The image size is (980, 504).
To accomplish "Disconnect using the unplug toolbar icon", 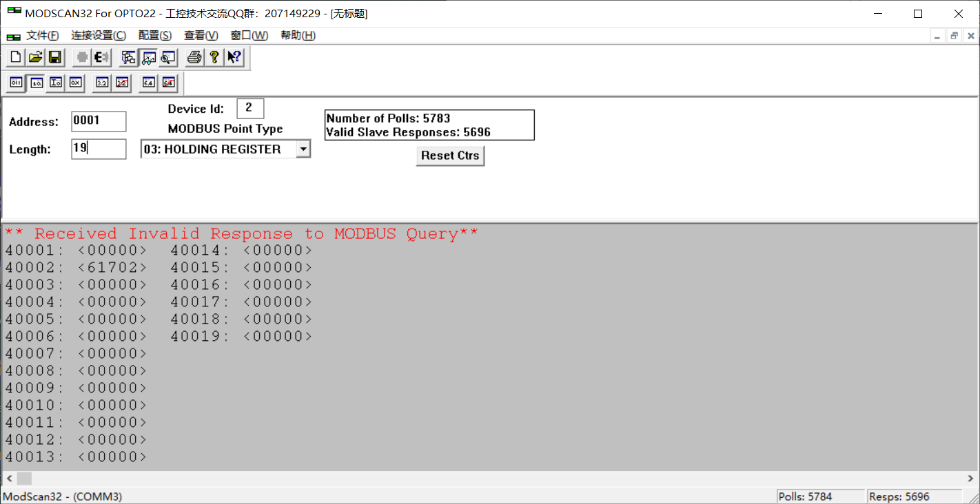I will pos(102,58).
